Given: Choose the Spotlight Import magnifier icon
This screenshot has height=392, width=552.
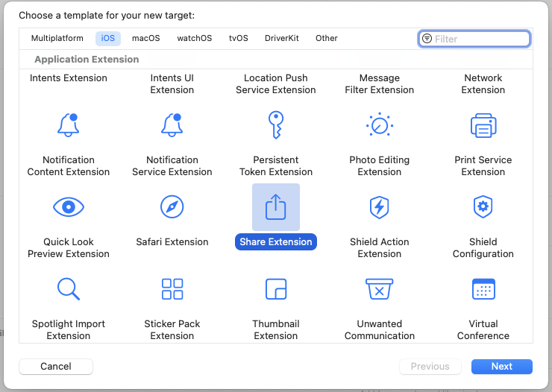Looking at the screenshot, I should [69, 289].
